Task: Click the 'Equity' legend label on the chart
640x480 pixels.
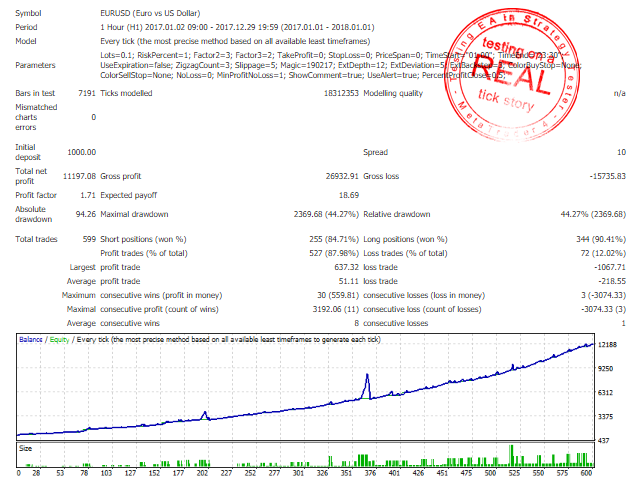Action: point(60,339)
